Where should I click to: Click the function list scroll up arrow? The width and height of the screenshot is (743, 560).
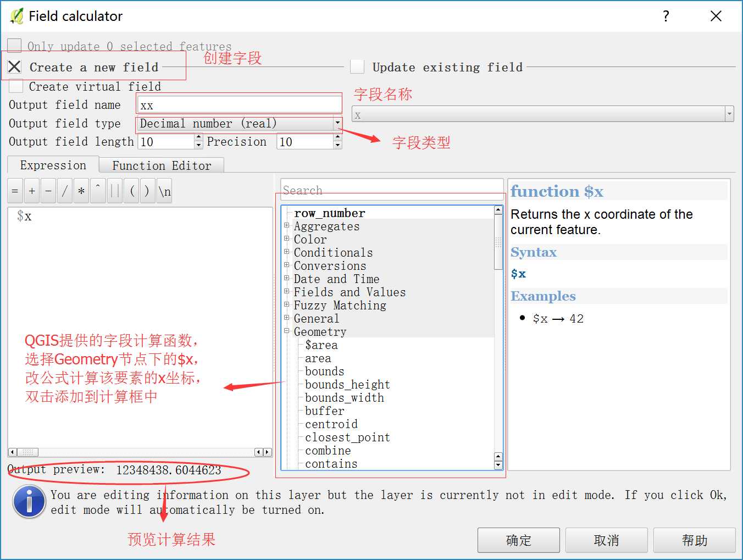tap(498, 210)
